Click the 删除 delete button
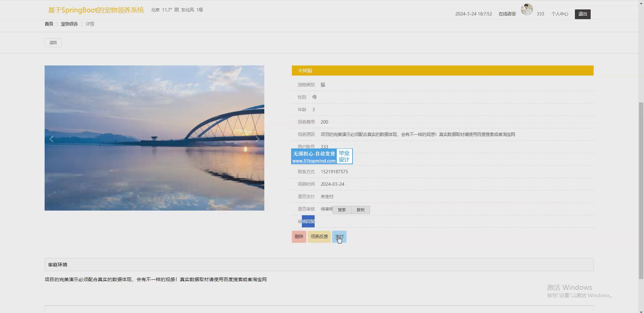This screenshot has height=313, width=644. point(299,237)
